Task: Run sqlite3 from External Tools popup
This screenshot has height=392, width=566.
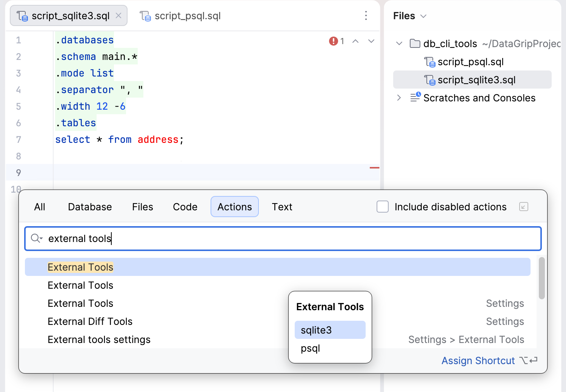Action: (330, 330)
